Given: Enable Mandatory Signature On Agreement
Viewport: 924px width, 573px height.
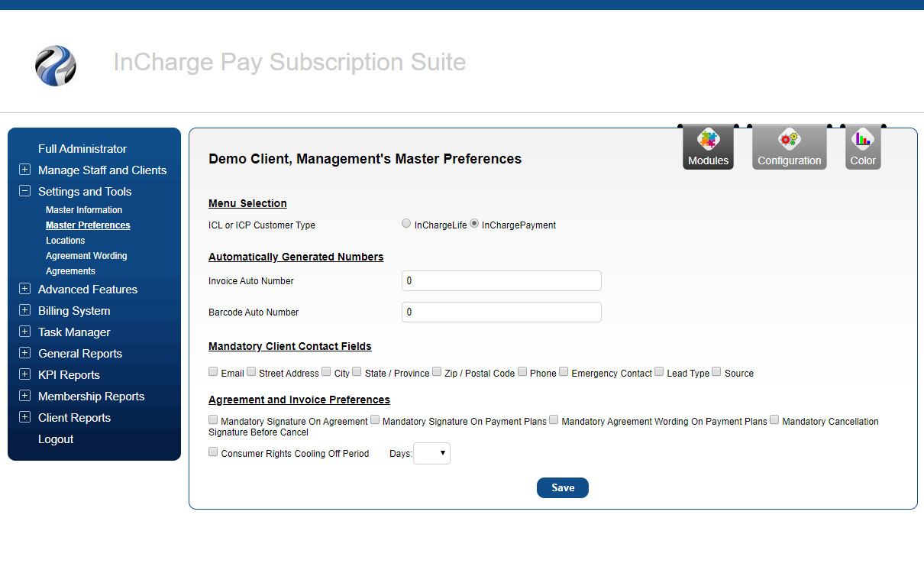Looking at the screenshot, I should 213,420.
